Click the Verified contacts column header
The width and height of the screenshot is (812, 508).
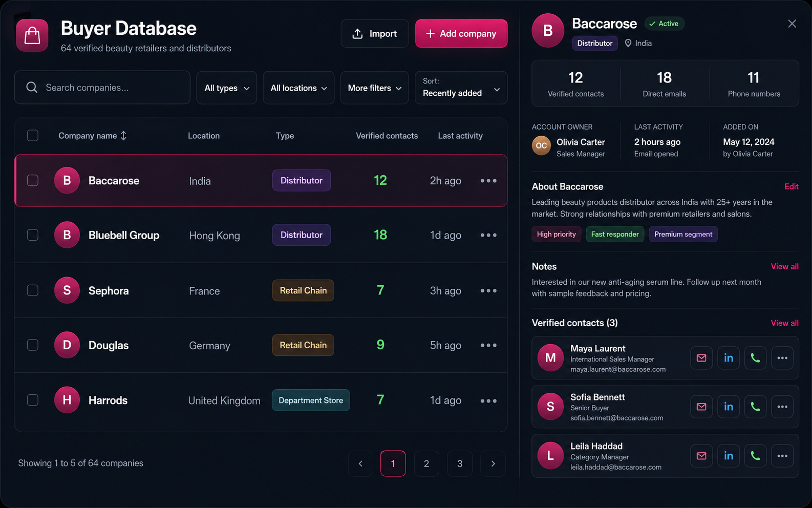387,136
